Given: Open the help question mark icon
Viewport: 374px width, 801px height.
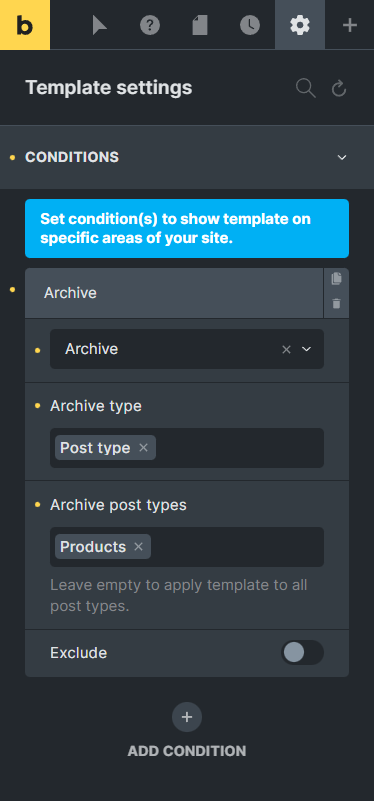Looking at the screenshot, I should 150,25.
